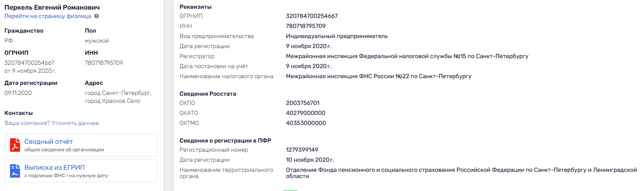Image resolution: width=644 pixels, height=191 pixels.
Task: Click the ОКТМО code 40353000000
Action: [306, 123]
